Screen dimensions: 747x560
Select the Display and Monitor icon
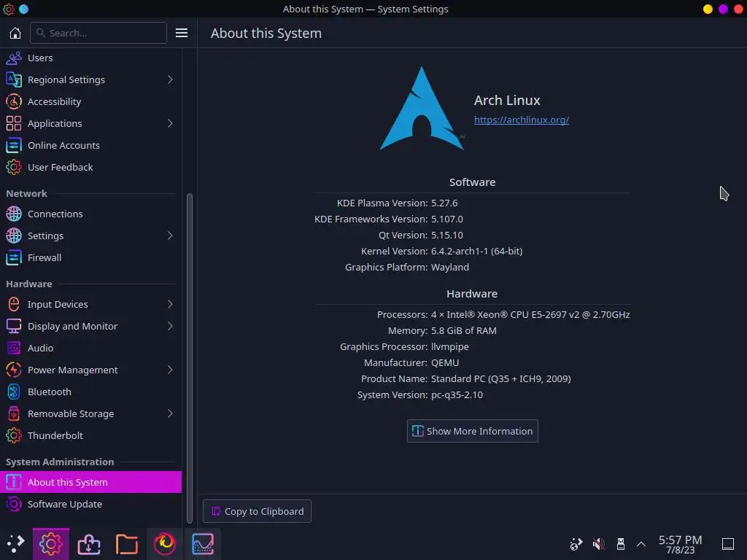14,326
